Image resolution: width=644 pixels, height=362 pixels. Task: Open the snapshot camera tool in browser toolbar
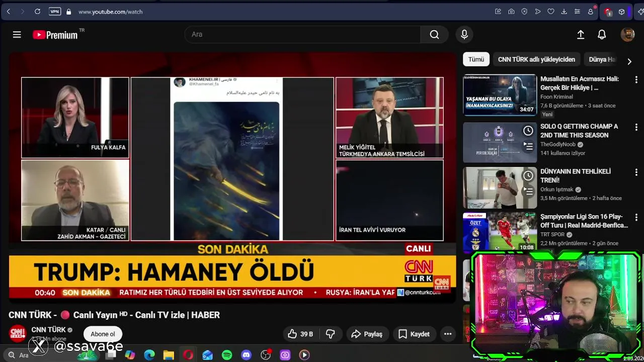(x=511, y=12)
